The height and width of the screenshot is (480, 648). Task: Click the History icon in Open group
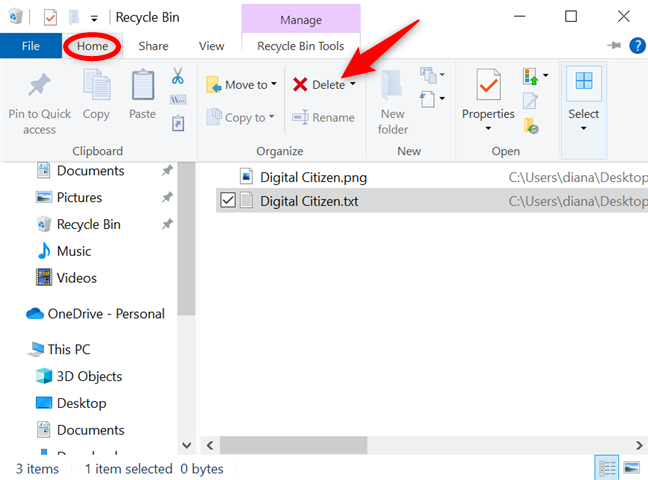531,126
